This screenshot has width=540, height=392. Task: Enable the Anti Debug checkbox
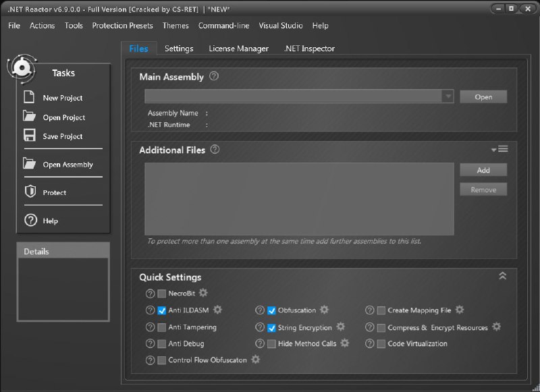[161, 344]
